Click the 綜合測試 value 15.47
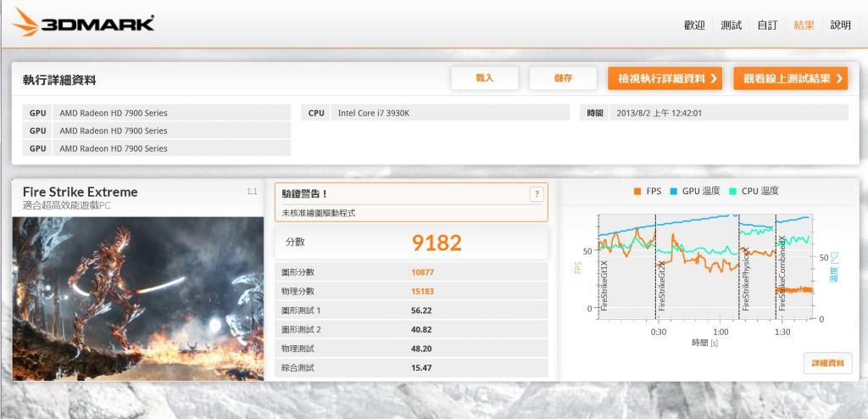The height and width of the screenshot is (419, 868). 421,367
